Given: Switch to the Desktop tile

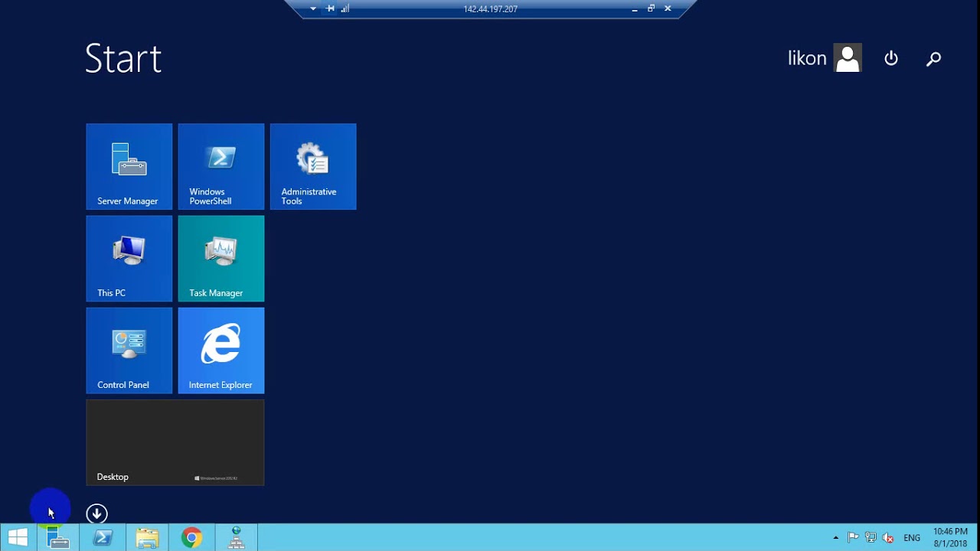Looking at the screenshot, I should [x=175, y=442].
